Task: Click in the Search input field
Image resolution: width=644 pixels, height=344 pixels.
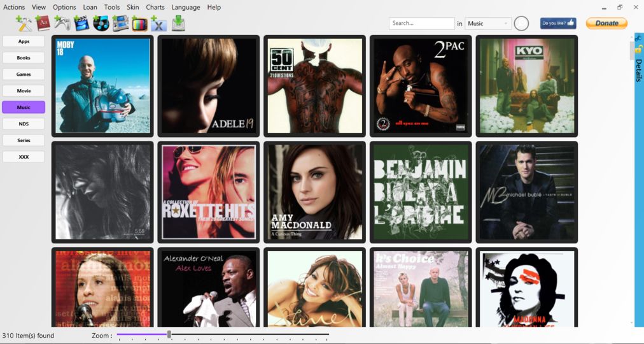Action: click(422, 24)
